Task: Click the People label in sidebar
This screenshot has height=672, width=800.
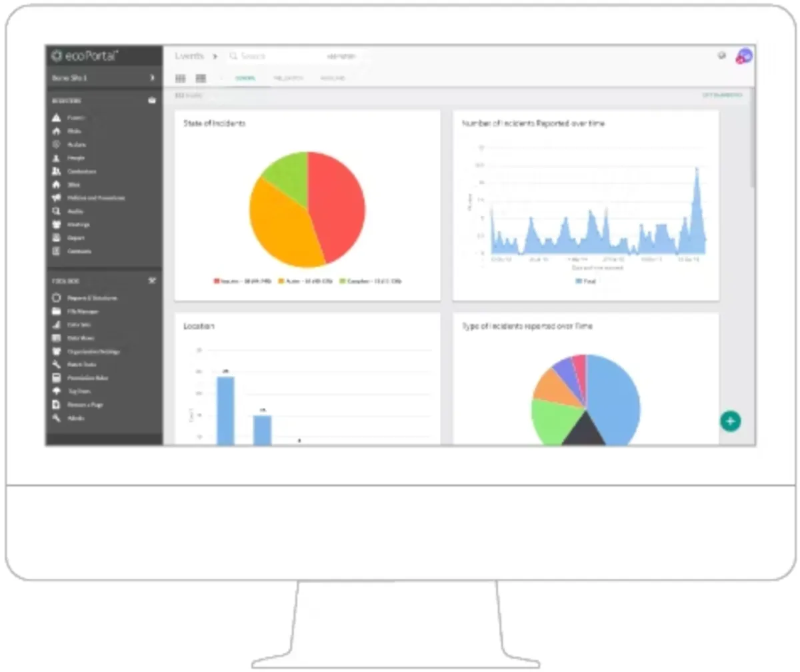Action: tap(76, 158)
